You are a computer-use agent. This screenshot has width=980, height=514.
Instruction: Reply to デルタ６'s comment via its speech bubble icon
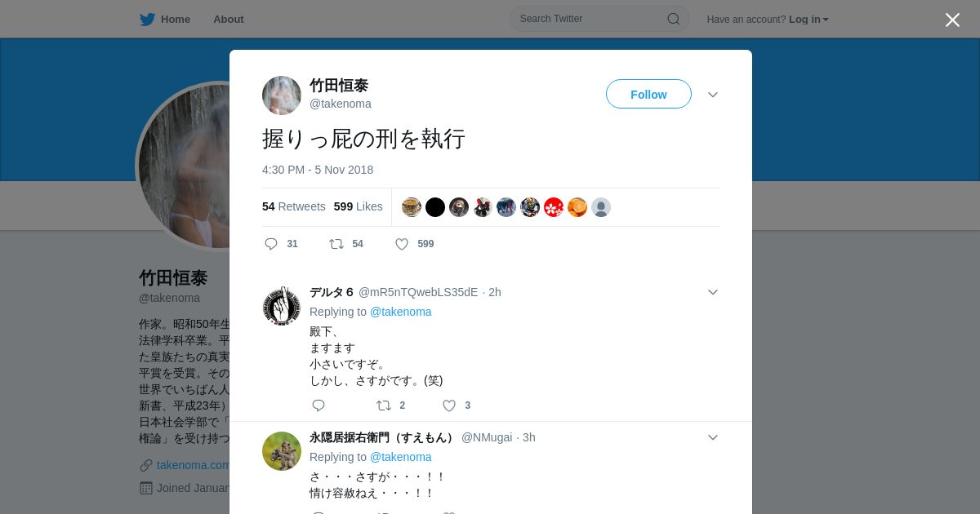tap(318, 405)
